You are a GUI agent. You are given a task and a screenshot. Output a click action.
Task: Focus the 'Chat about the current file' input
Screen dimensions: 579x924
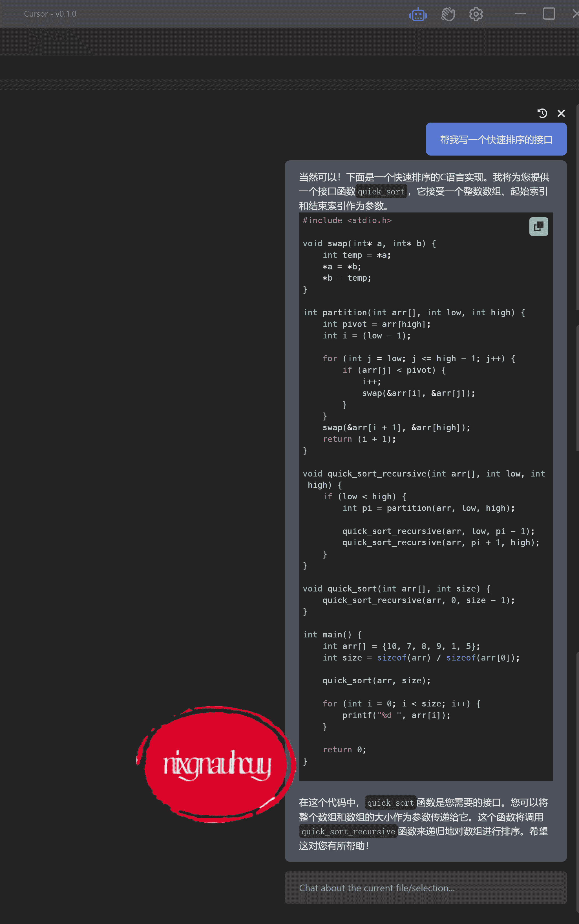click(425, 888)
